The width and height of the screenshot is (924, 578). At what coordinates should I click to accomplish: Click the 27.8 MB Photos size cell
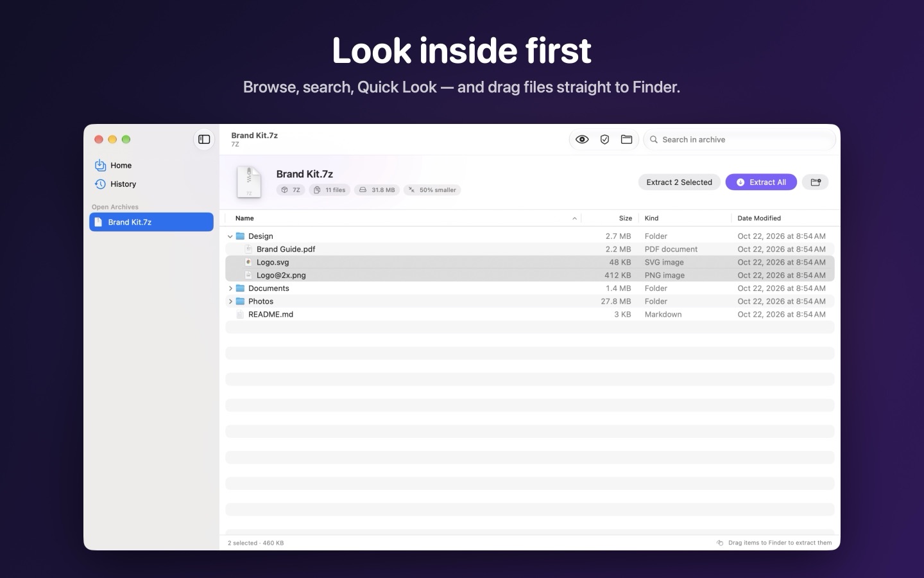pos(616,301)
